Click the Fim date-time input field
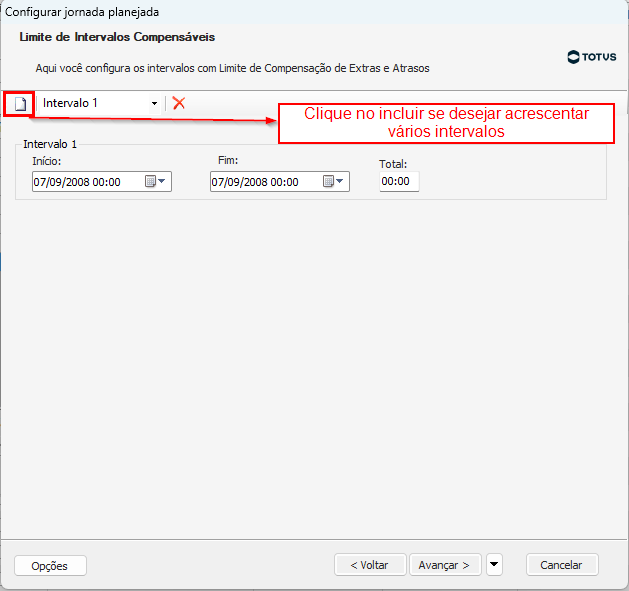Viewport: 629px width, 591px height. [x=280, y=182]
